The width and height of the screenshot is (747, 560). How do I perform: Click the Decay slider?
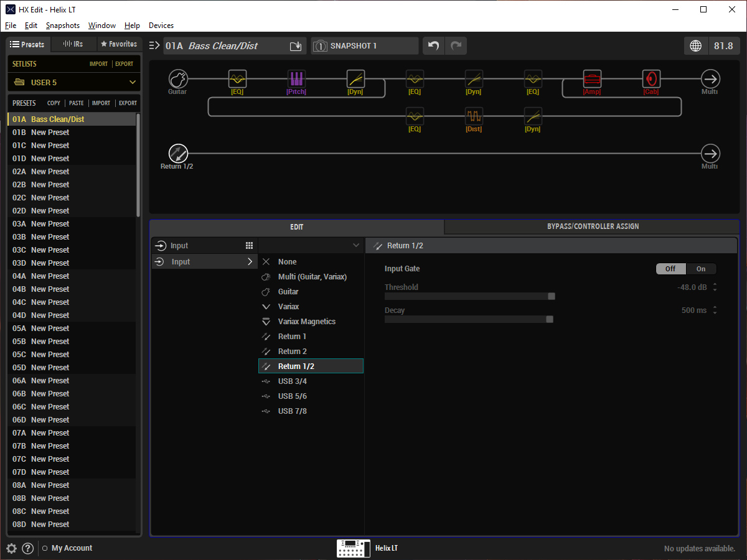point(469,319)
